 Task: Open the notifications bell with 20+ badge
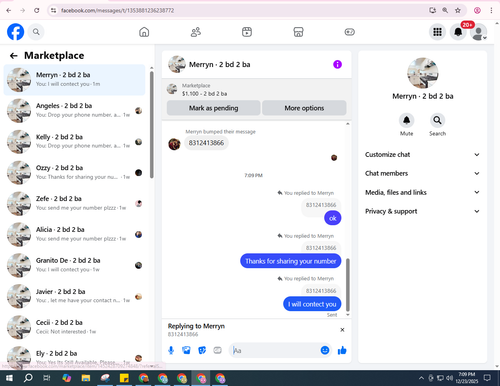(458, 32)
